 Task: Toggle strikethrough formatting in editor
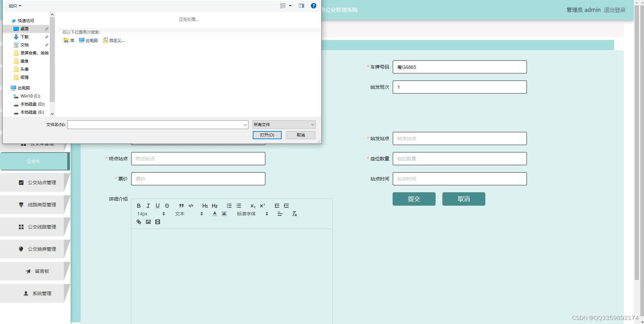point(167,206)
